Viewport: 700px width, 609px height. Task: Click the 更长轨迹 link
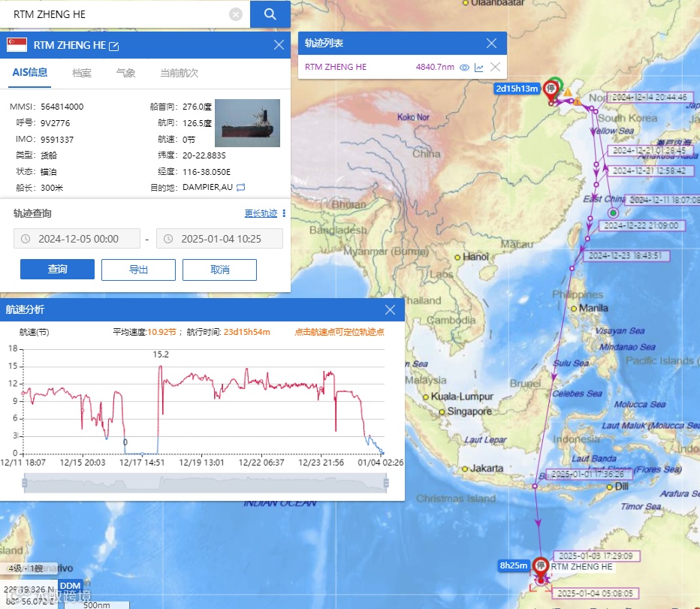pyautogui.click(x=261, y=213)
